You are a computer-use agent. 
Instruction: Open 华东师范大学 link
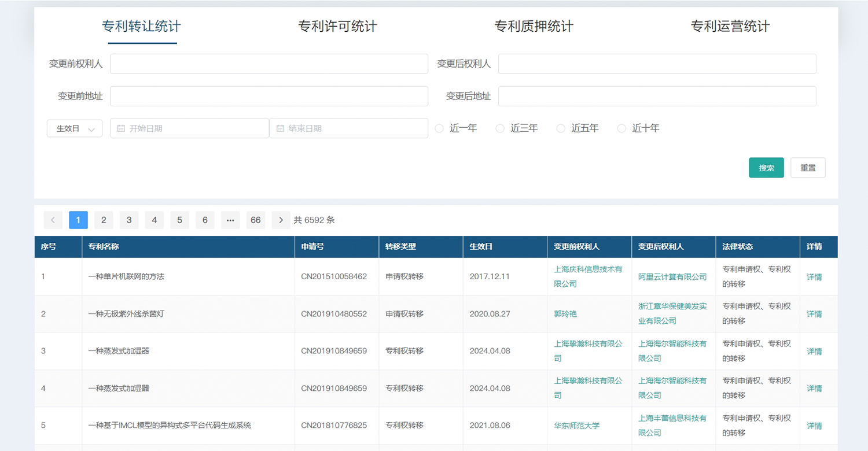(577, 426)
